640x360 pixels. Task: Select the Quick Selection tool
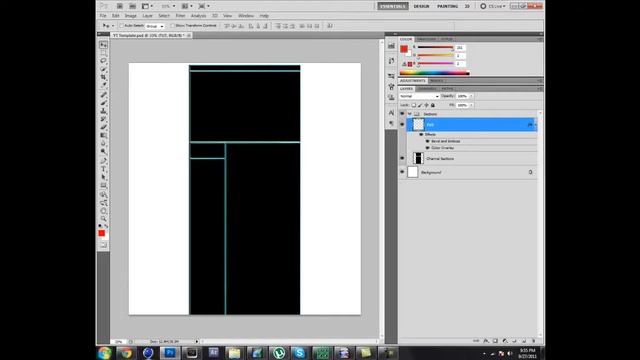tap(103, 69)
